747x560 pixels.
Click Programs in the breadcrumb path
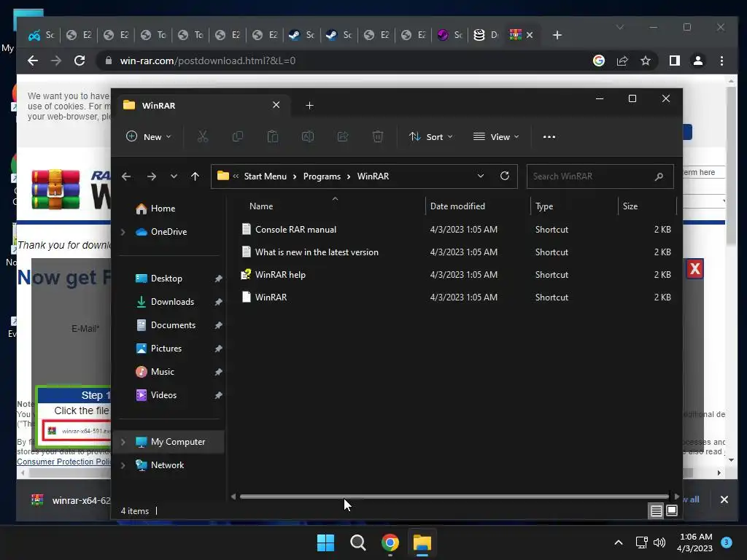[x=322, y=176]
